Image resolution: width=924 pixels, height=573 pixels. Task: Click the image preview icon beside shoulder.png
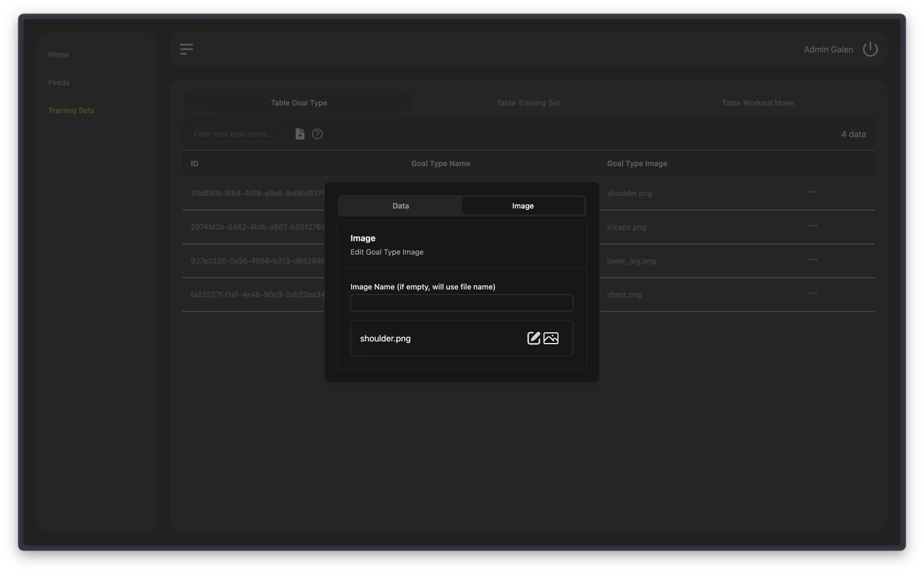coord(551,338)
